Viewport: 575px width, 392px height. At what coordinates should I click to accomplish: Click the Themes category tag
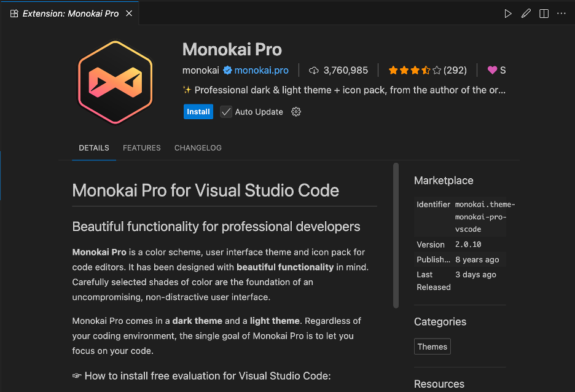[x=432, y=347]
